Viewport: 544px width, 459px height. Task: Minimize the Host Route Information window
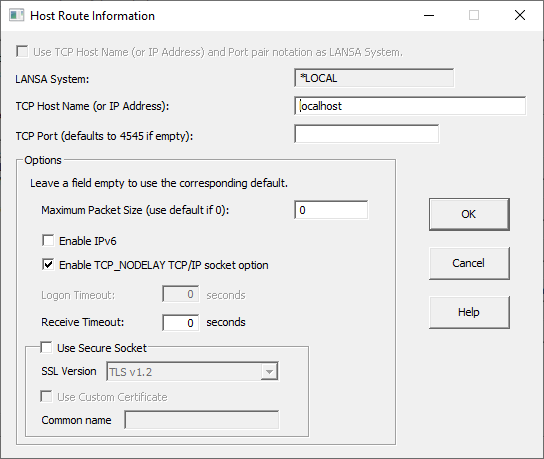point(429,15)
